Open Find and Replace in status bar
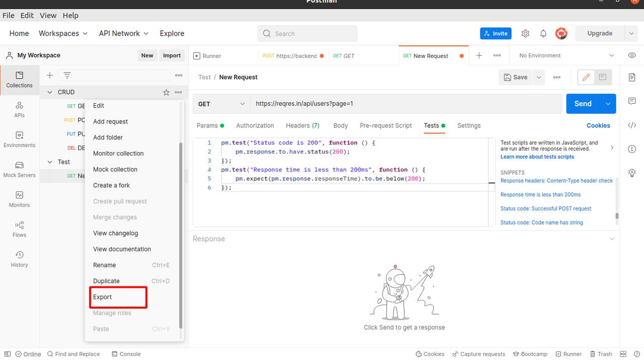 73,354
